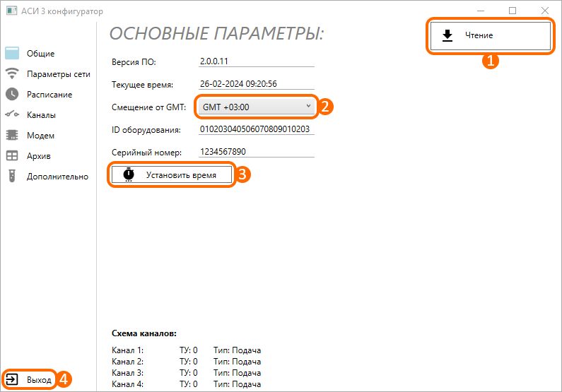Click the clock icon beside Расписание
Image resolution: width=562 pixels, height=392 pixels.
(12, 94)
